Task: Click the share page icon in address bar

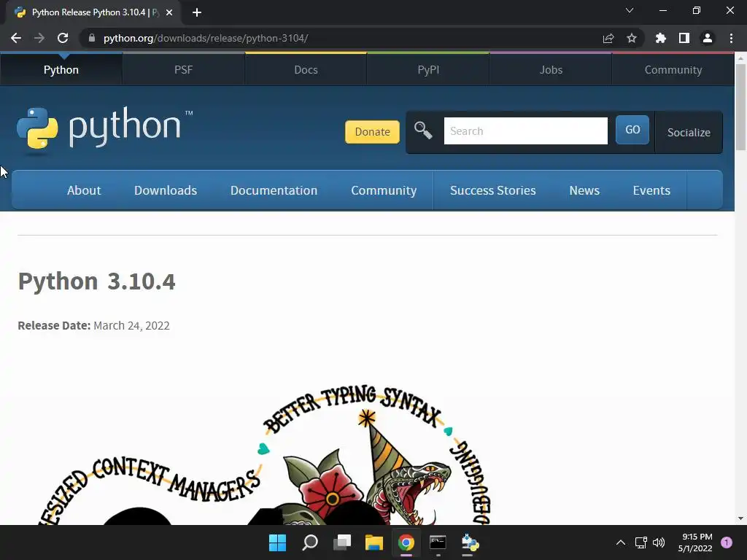Action: [x=608, y=38]
